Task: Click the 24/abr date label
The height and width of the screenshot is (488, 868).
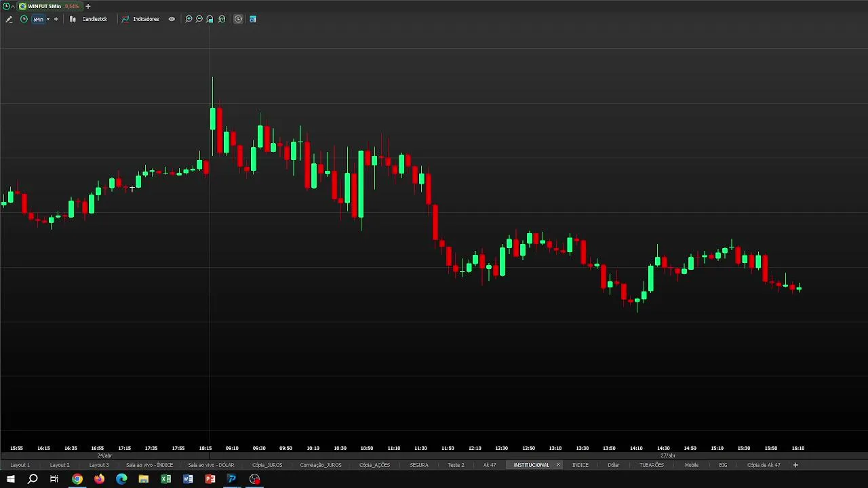Action: pyautogui.click(x=104, y=455)
